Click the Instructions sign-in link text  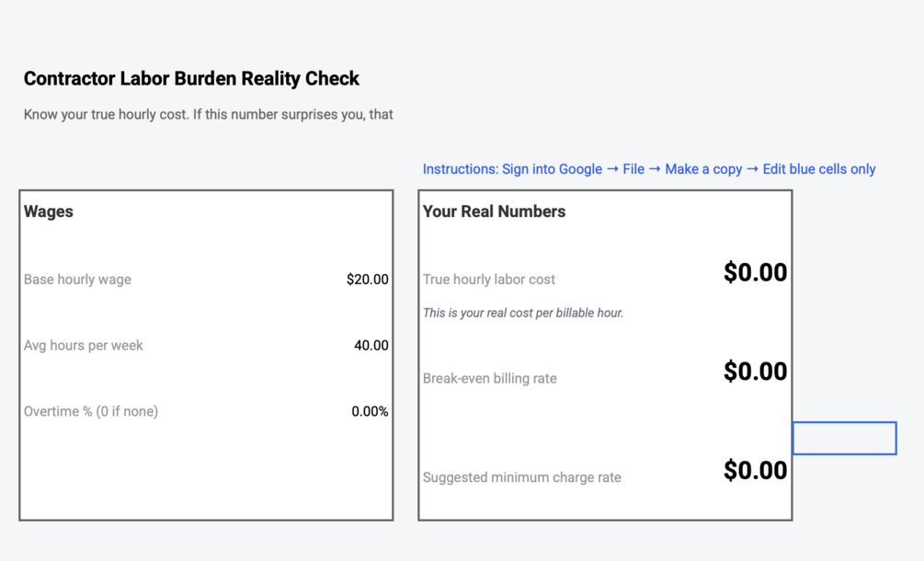(648, 169)
